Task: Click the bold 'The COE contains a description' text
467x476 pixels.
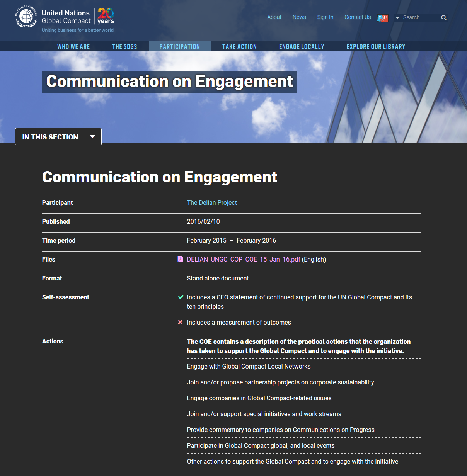Action: click(299, 346)
